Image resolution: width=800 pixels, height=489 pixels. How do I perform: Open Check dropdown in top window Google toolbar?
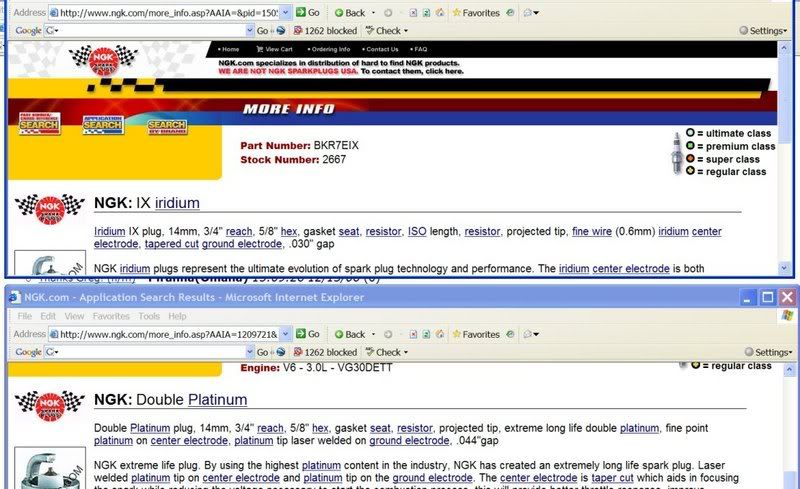pyautogui.click(x=406, y=31)
